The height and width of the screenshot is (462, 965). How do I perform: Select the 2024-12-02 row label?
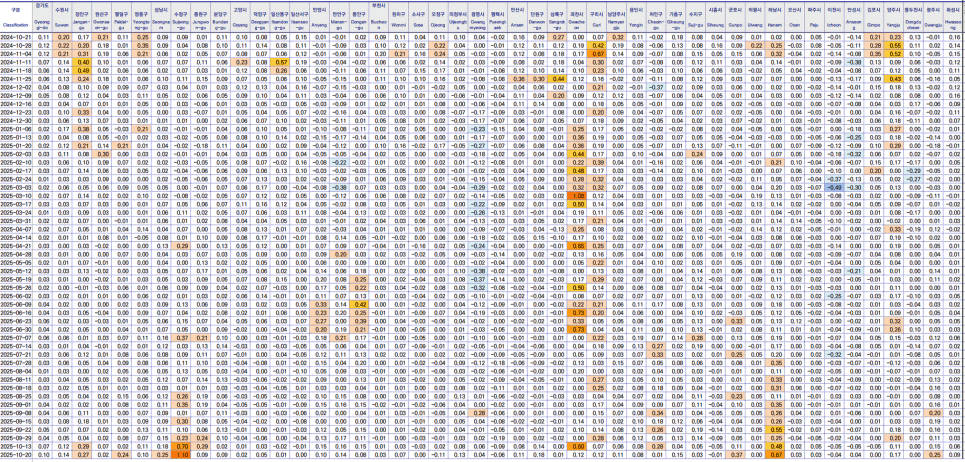point(17,87)
